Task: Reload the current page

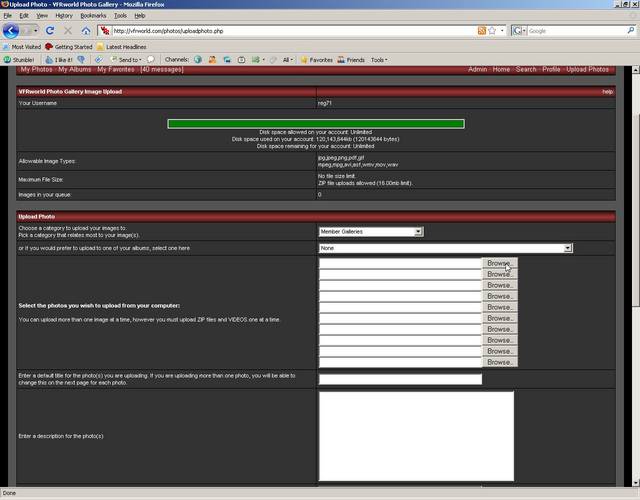Action: tap(50, 31)
